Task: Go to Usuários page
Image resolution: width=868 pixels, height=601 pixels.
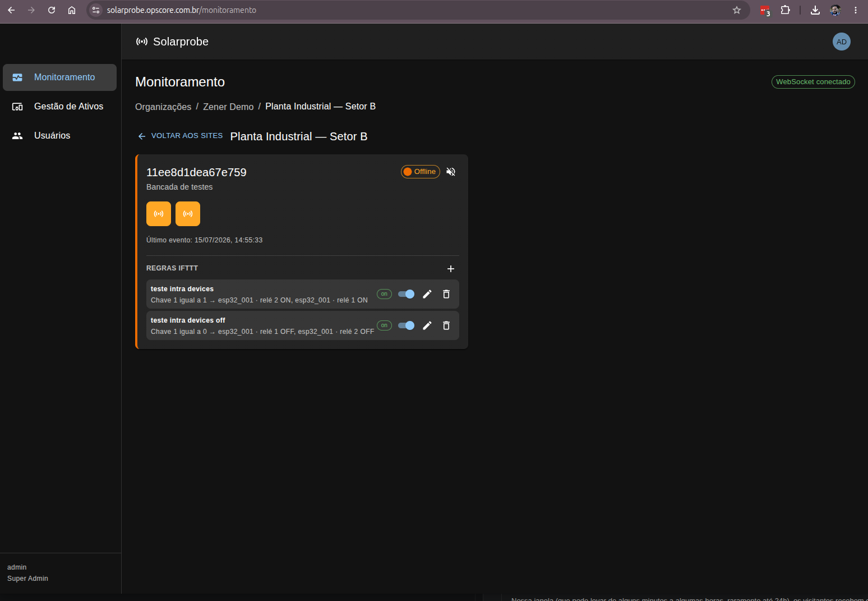Action: click(x=59, y=136)
